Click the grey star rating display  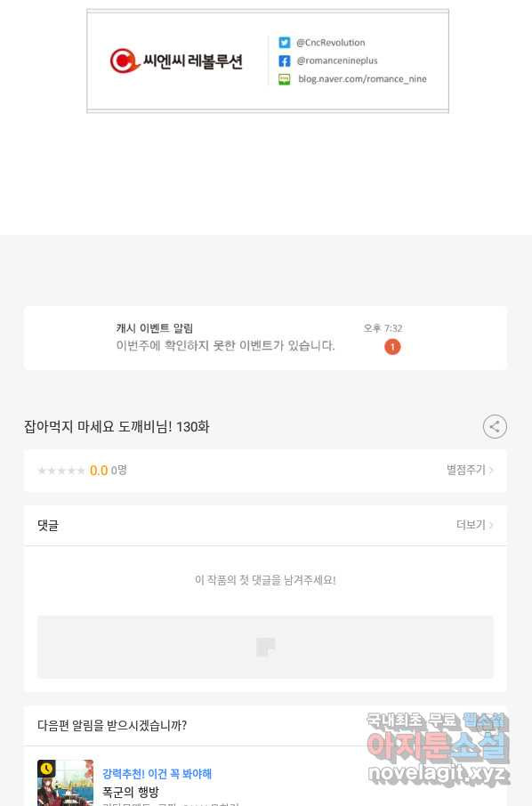tap(61, 471)
